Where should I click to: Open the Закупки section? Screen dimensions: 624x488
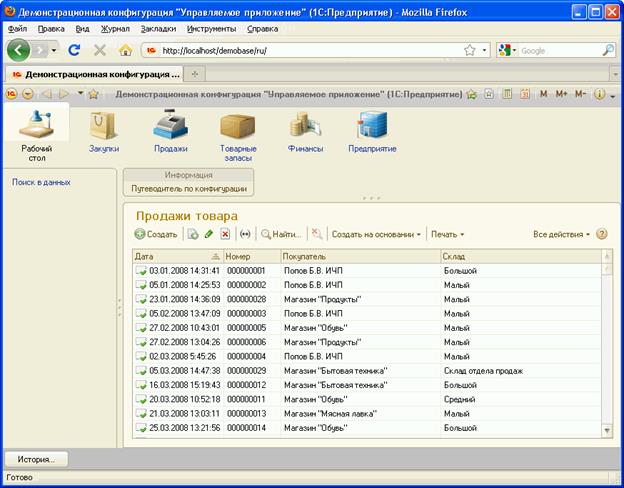[x=103, y=131]
